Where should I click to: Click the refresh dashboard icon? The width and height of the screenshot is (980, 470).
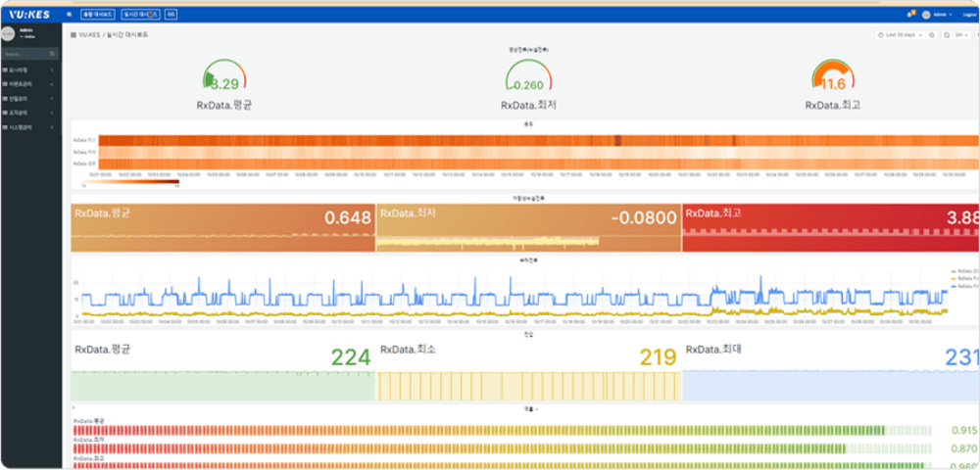947,35
